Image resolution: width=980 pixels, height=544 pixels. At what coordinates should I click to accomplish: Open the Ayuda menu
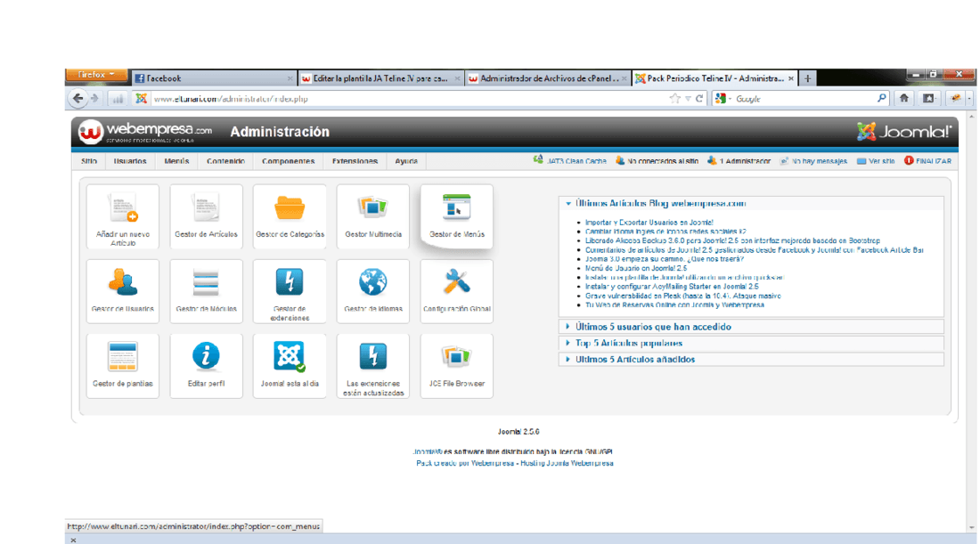tap(406, 161)
